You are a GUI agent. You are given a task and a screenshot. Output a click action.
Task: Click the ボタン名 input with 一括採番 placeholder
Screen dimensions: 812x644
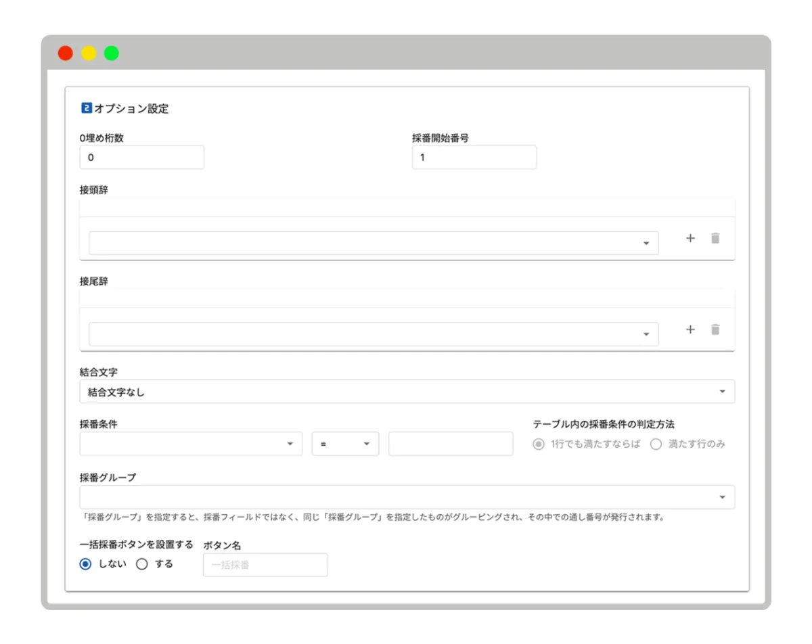coord(265,565)
